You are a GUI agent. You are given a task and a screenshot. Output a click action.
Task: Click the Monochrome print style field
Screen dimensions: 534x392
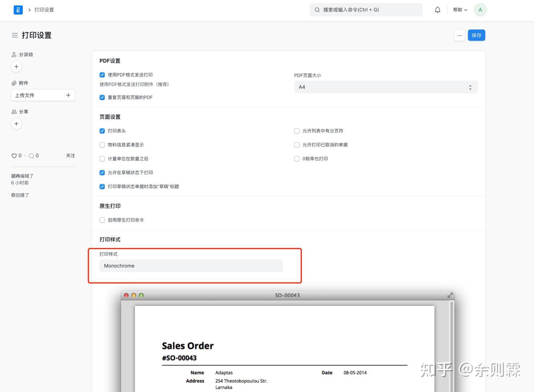191,265
